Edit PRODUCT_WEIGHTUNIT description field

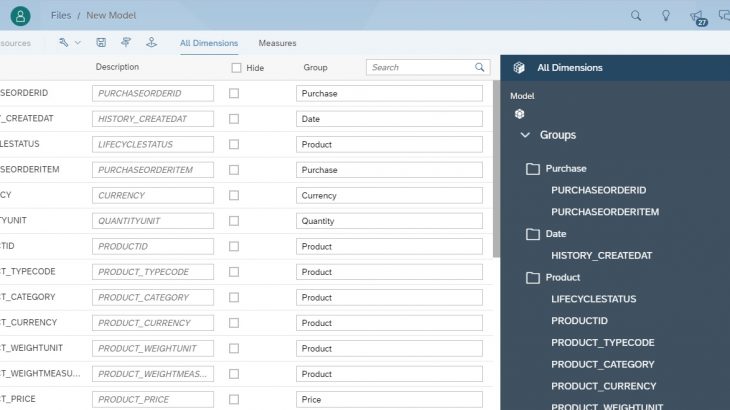point(153,349)
